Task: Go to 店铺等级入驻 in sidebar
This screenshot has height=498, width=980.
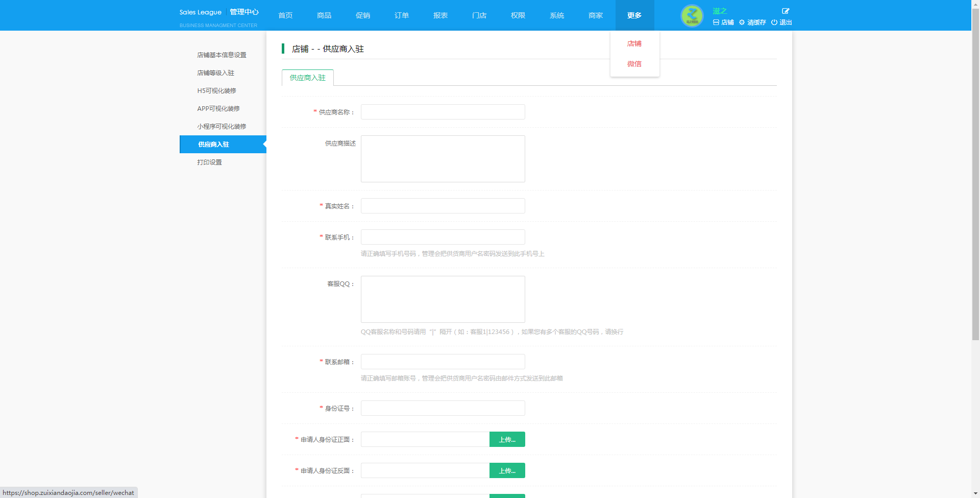Action: pyautogui.click(x=216, y=73)
